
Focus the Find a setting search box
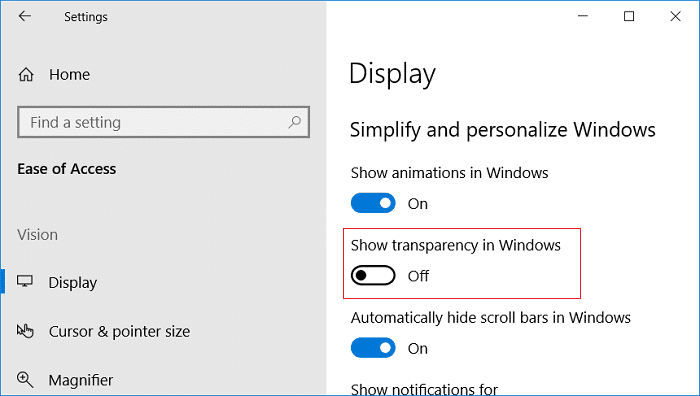(163, 122)
